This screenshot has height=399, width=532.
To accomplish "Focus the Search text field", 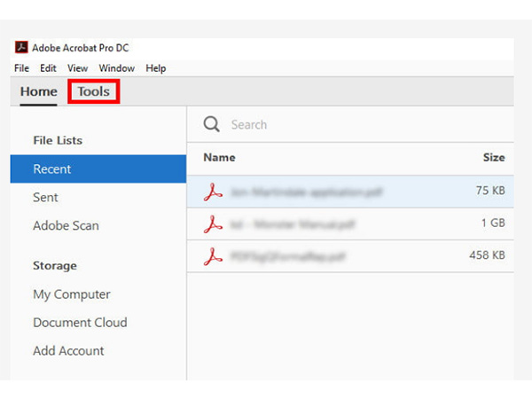I will point(355,125).
